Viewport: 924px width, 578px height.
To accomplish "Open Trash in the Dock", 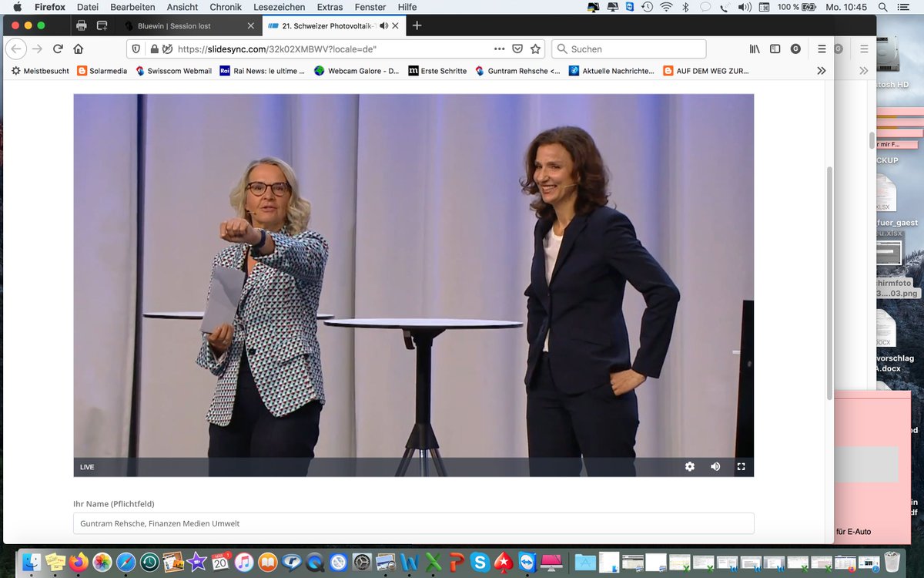I will 892,563.
